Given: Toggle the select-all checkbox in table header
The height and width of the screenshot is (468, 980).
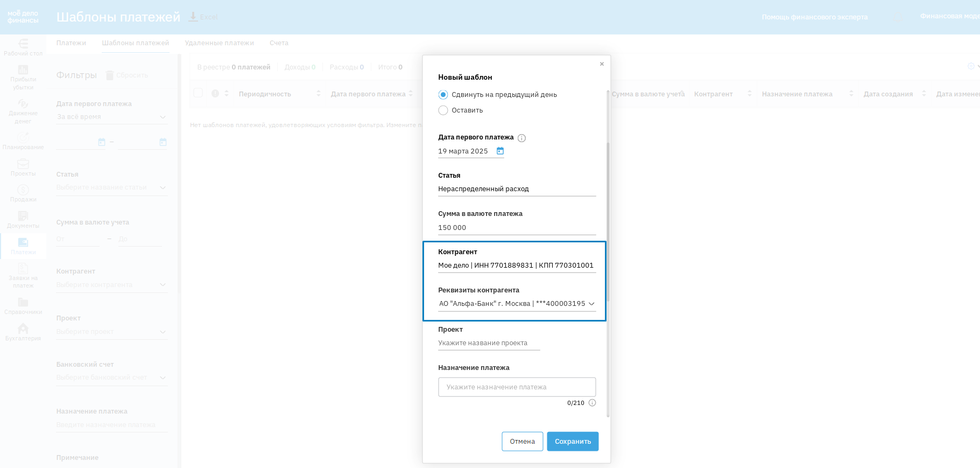Looking at the screenshot, I should pos(198,93).
